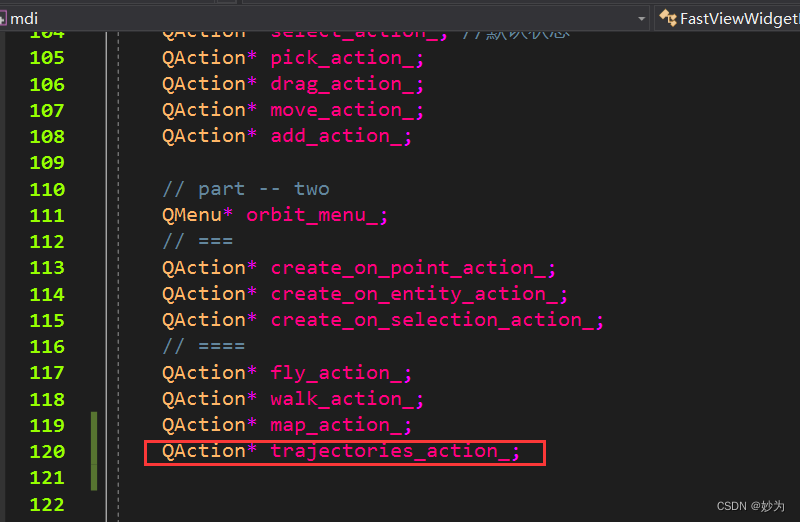Select line number 120 in the gutter
This screenshot has width=800, height=522.
(47, 452)
